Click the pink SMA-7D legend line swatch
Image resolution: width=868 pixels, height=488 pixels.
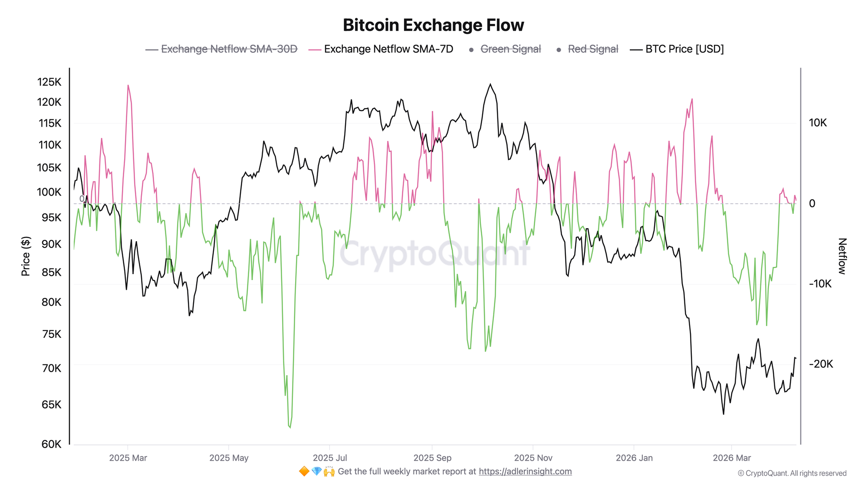pyautogui.click(x=315, y=49)
